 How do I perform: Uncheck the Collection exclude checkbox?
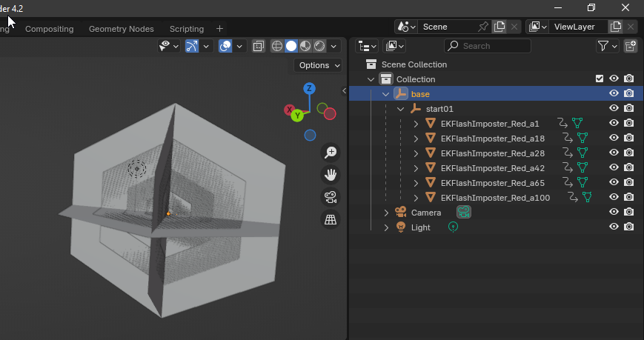click(600, 79)
